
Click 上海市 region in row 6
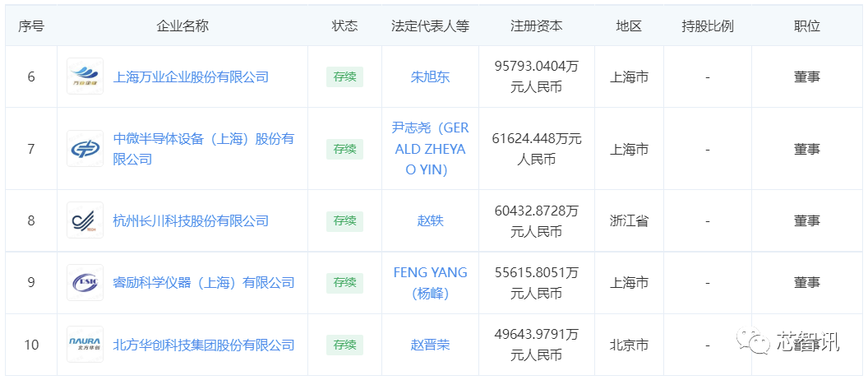click(x=629, y=76)
